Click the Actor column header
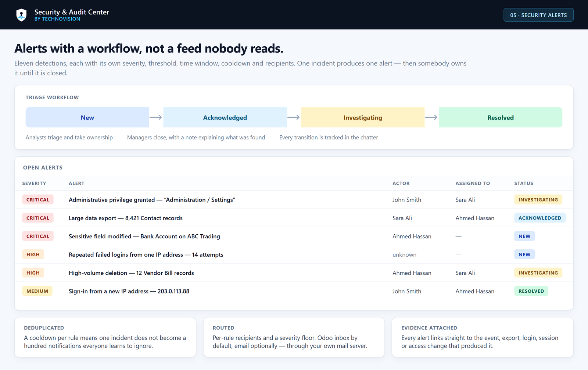588x370 pixels. (x=401, y=183)
